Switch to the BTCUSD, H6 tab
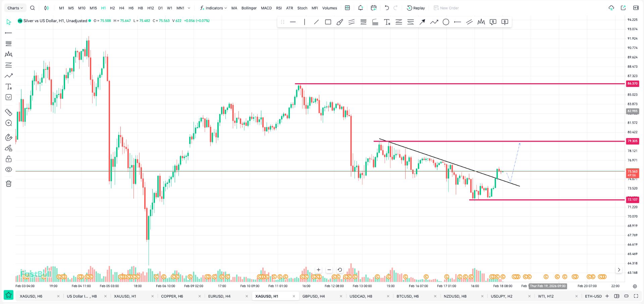The image size is (644, 304). 408,296
